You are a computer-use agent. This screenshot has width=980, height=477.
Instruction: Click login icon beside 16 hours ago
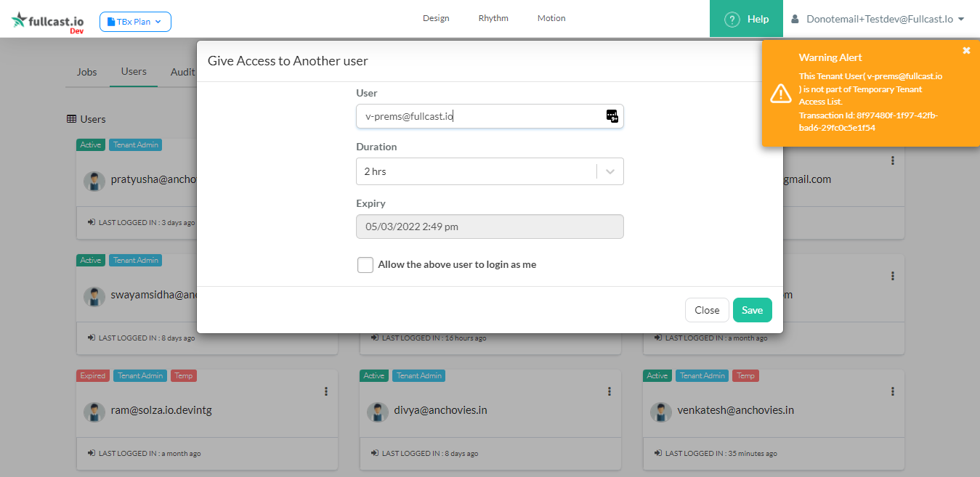(x=375, y=338)
